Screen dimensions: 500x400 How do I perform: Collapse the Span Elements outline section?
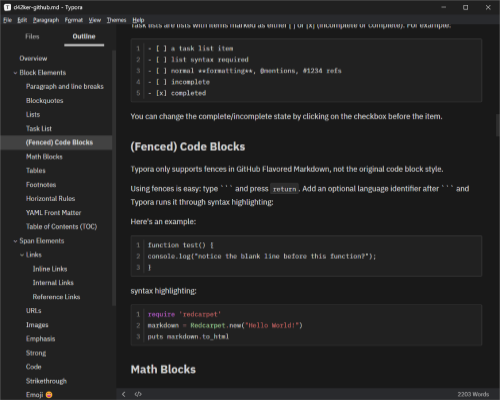tap(15, 241)
